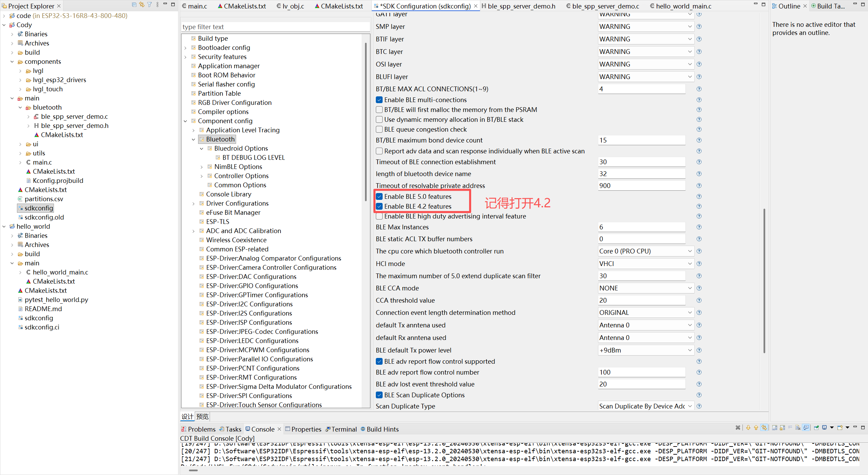Click the type filter text field

click(275, 27)
